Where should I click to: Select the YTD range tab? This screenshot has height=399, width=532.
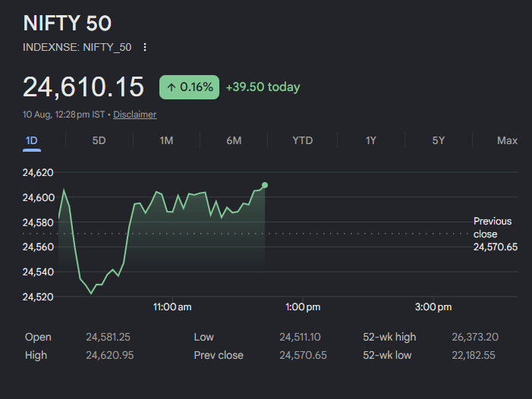pos(303,140)
